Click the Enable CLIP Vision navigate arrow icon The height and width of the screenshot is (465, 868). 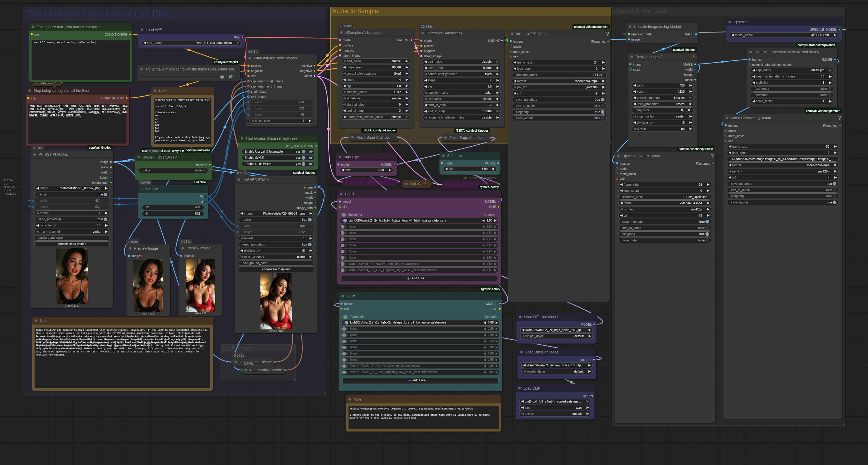[x=311, y=164]
